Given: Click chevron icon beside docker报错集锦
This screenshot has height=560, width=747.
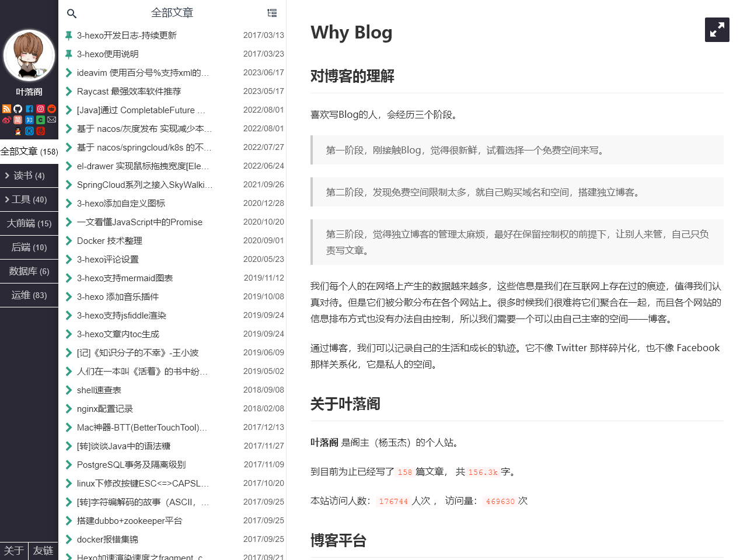Looking at the screenshot, I should [69, 540].
